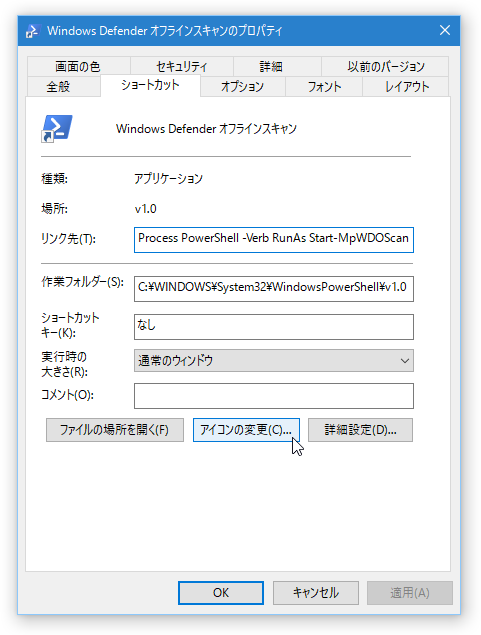This screenshot has height=635, width=481.
Task: Open 詳細設定 advanced settings button
Action: coord(360,430)
